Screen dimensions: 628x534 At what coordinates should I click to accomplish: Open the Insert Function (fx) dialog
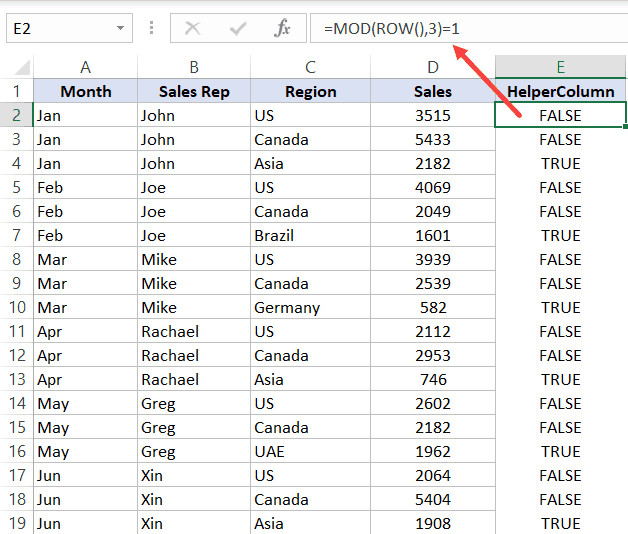coord(283,29)
